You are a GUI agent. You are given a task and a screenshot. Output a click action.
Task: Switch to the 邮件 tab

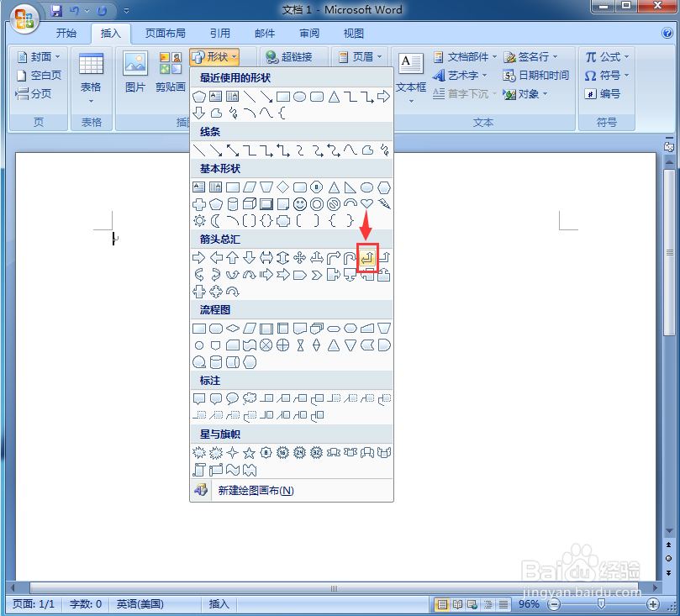click(x=265, y=34)
